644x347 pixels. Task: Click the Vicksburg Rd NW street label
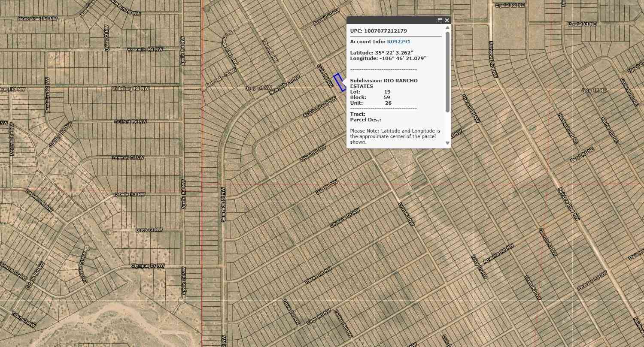pyautogui.click(x=130, y=88)
